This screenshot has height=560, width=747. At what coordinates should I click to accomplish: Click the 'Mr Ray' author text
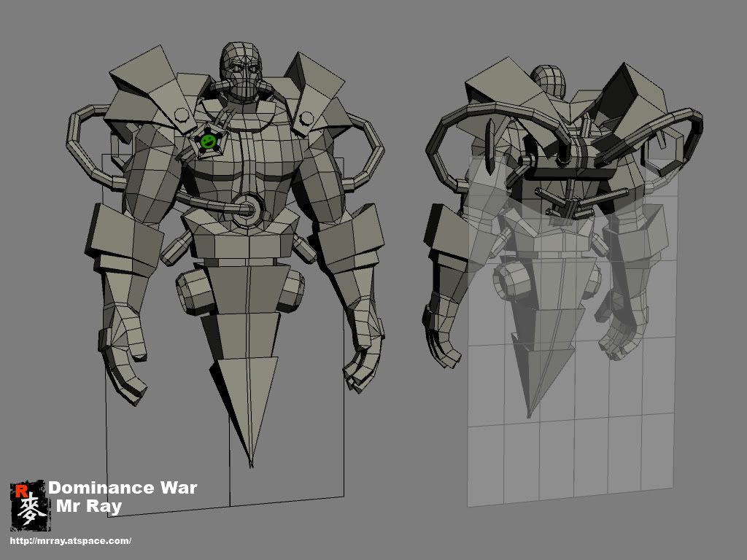(89, 506)
